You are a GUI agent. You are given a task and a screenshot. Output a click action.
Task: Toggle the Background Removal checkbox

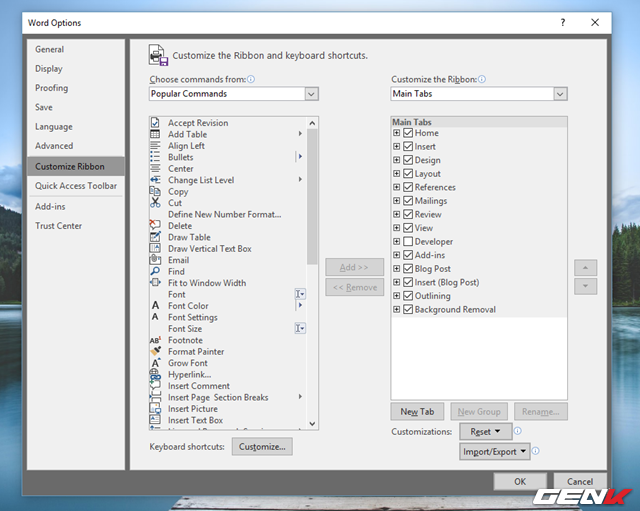408,309
